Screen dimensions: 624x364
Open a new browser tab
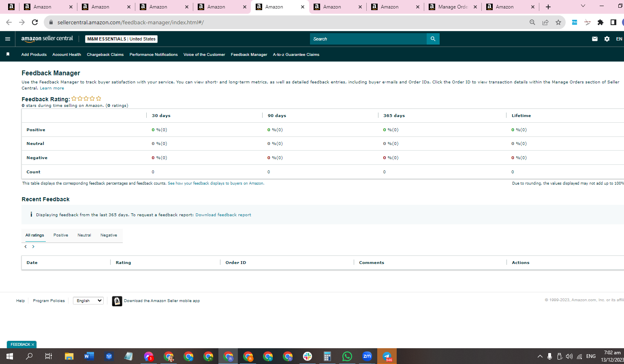(x=548, y=7)
